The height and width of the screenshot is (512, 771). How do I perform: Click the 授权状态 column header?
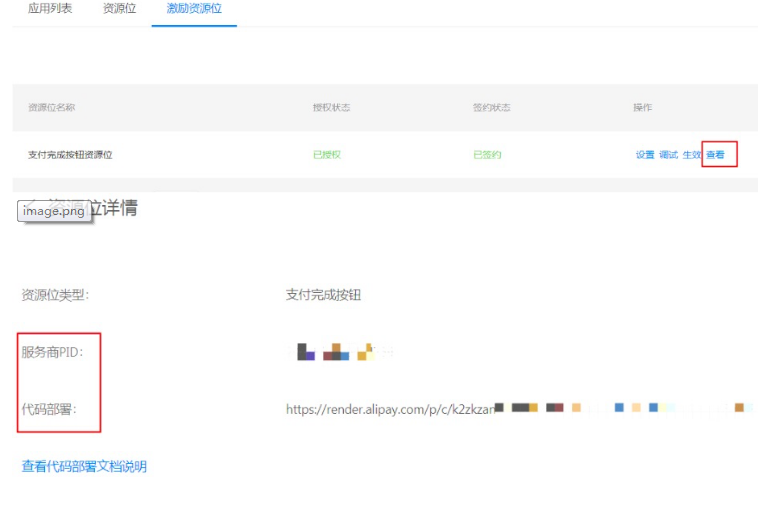pyautogui.click(x=331, y=107)
